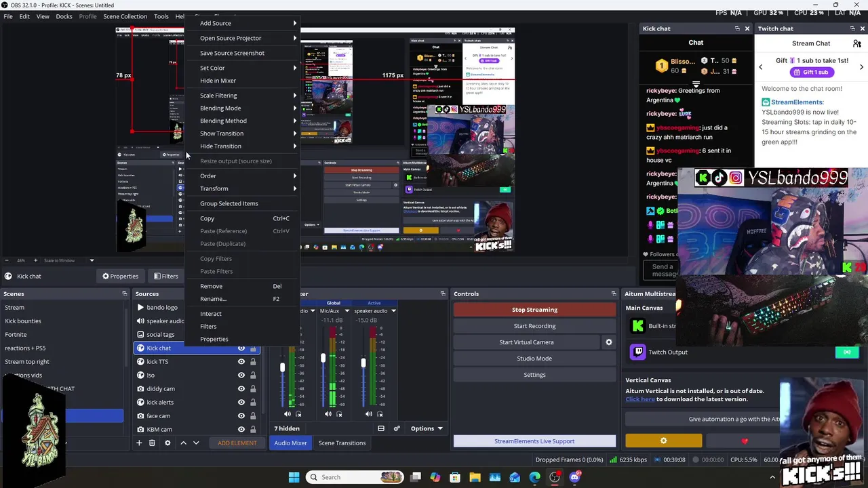Open Twitch chat community users icon

click(857, 43)
